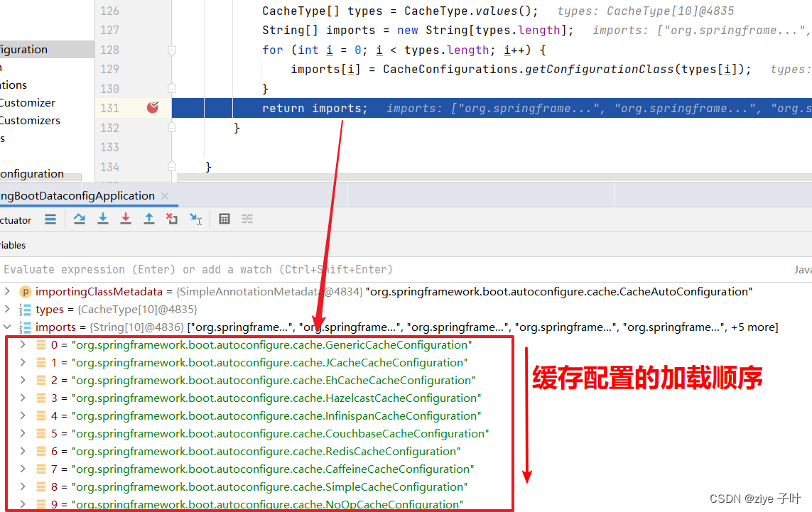The height and width of the screenshot is (512, 812).
Task: Click the 'return imports;' statement
Action: (314, 108)
